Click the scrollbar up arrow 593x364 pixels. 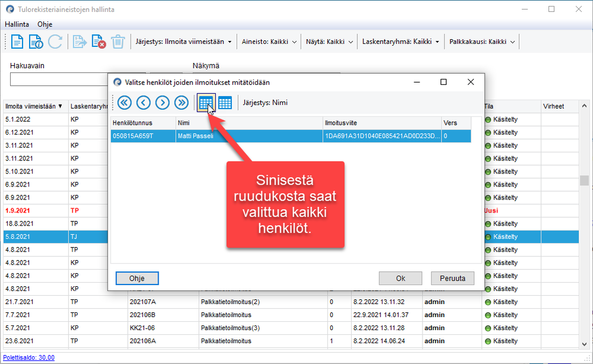coord(584,106)
